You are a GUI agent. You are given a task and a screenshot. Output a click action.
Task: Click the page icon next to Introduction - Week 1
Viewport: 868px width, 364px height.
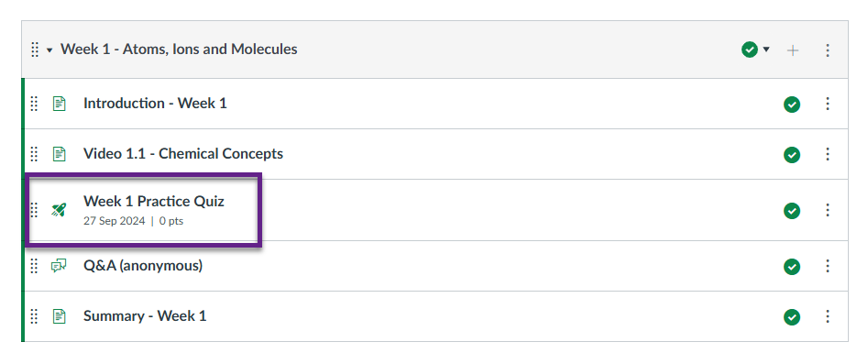point(60,104)
